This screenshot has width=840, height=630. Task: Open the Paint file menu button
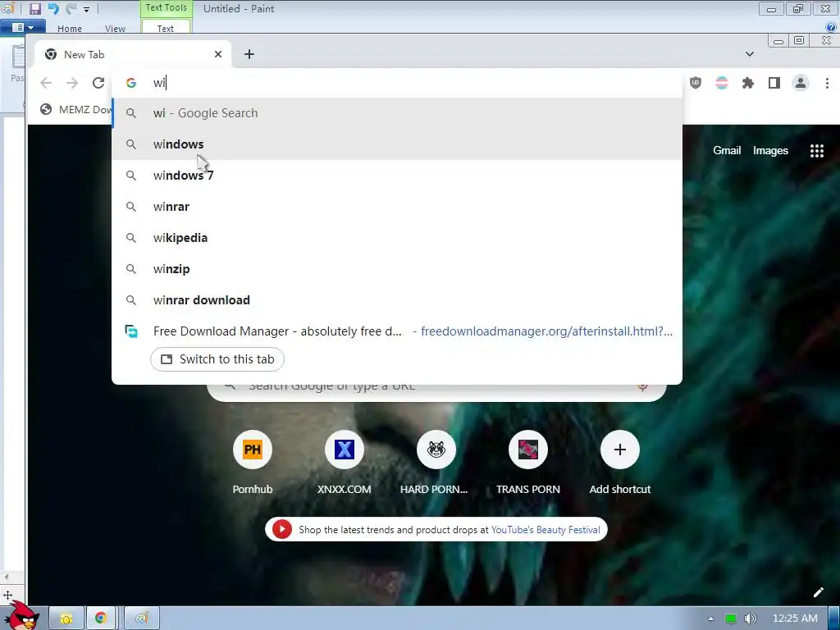tap(22, 27)
